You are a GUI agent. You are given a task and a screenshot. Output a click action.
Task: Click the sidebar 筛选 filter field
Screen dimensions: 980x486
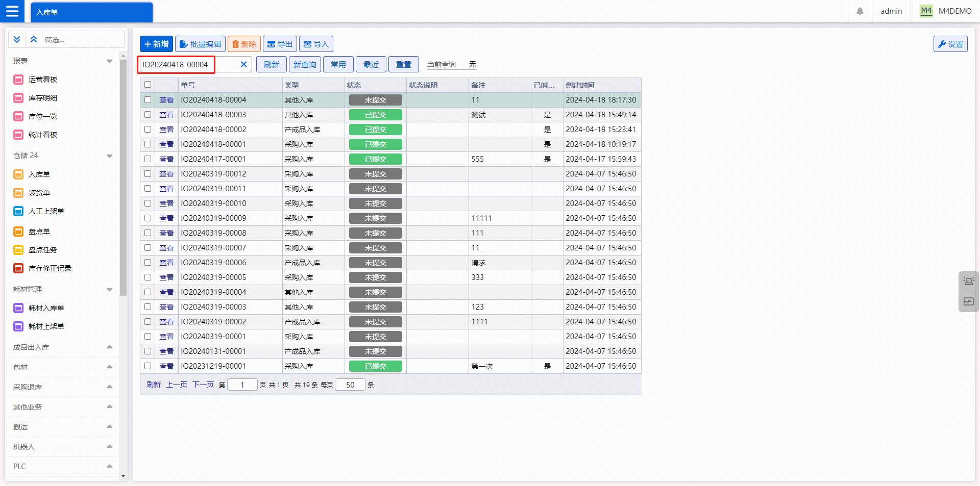[83, 39]
